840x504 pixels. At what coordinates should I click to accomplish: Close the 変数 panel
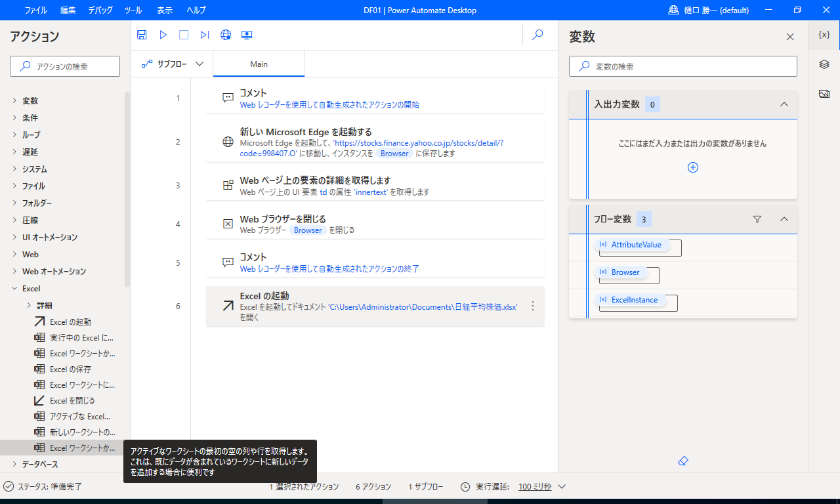point(790,37)
